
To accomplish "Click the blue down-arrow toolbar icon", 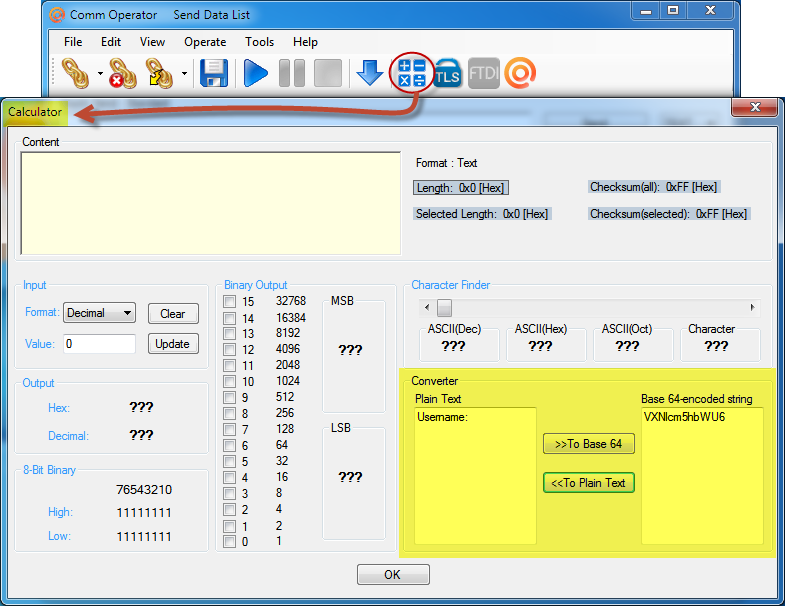I will coord(369,73).
